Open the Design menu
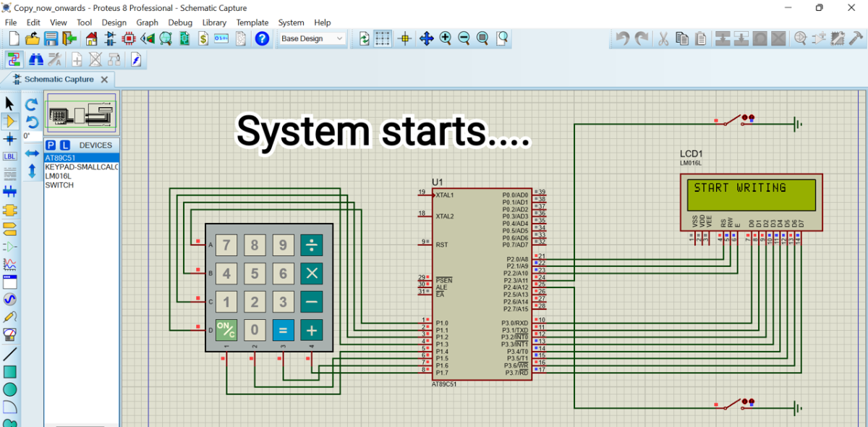The image size is (868, 427). pyautogui.click(x=114, y=22)
